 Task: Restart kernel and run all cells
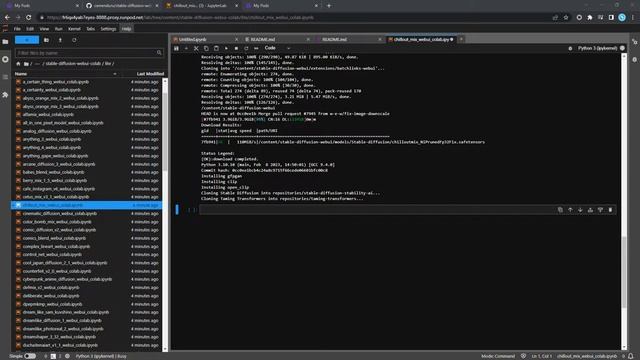tap(256, 48)
